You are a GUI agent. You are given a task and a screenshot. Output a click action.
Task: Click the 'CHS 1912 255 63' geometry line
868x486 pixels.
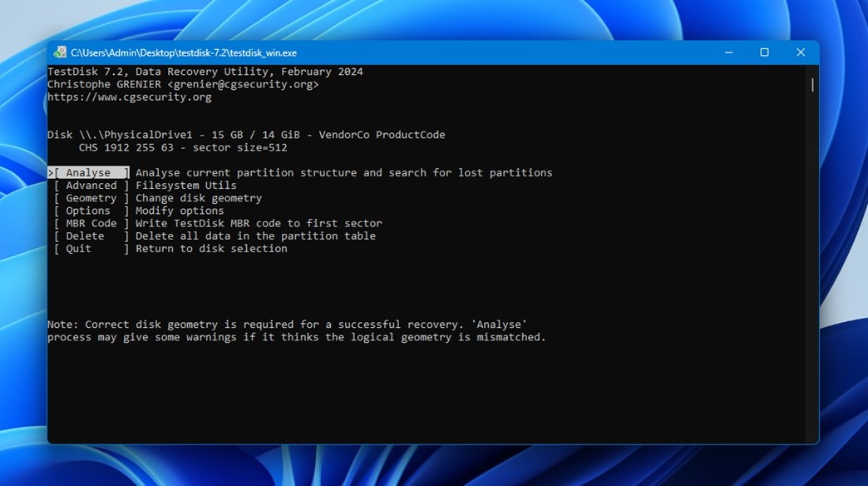(183, 147)
